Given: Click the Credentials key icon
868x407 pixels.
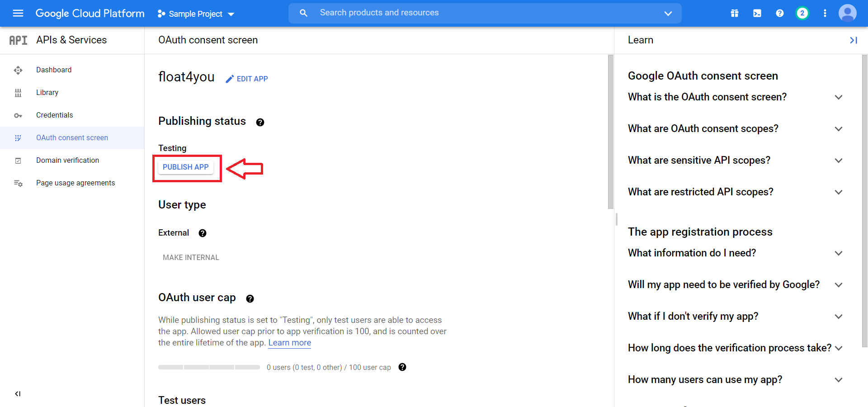Looking at the screenshot, I should tap(18, 115).
